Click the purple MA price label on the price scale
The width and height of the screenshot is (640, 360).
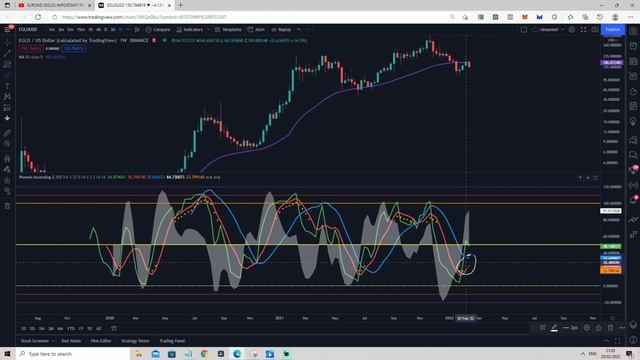pyautogui.click(x=611, y=62)
